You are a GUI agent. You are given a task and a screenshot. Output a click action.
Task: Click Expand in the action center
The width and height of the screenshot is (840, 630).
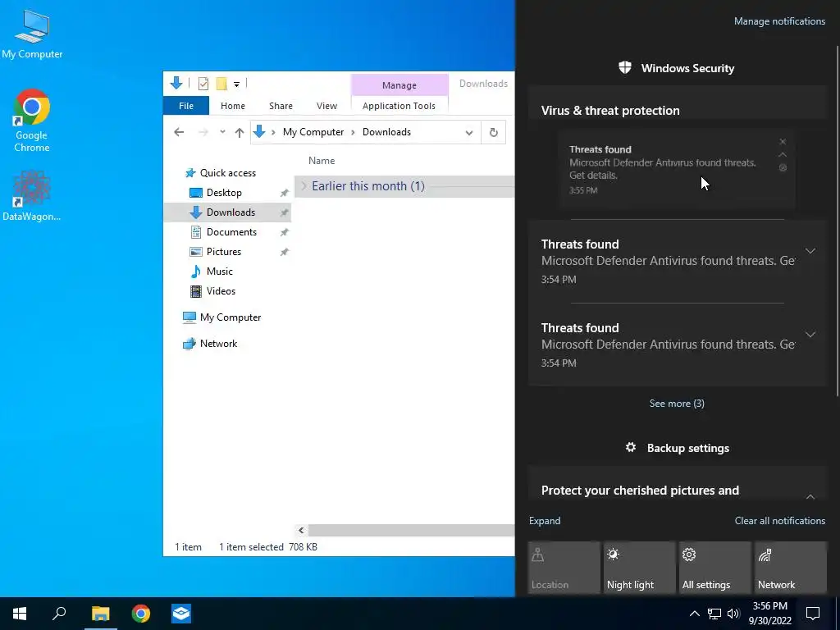point(545,521)
